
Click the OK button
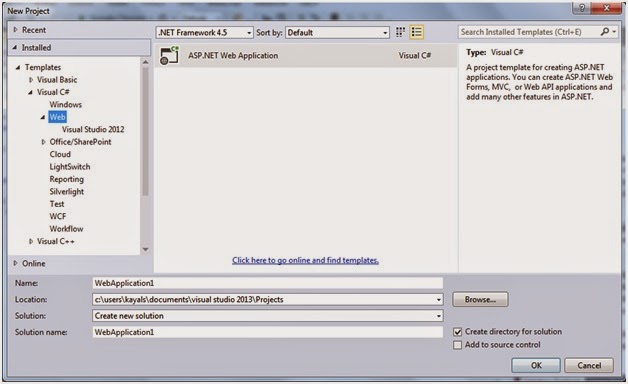[x=536, y=365]
